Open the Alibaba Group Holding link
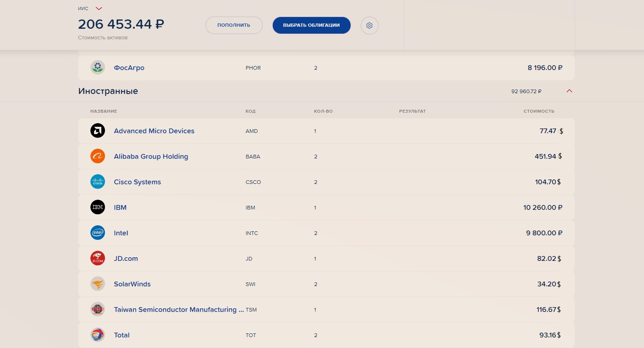644x348 pixels. 151,156
